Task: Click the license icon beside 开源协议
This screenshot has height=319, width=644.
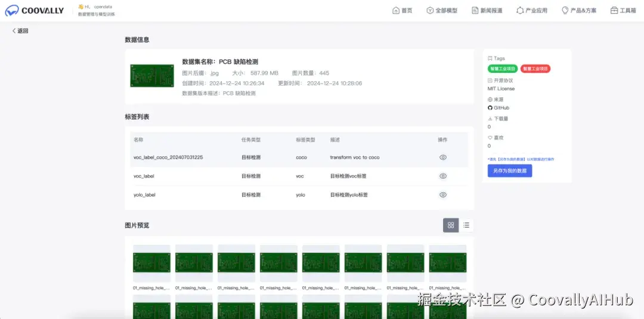Action: 490,80
